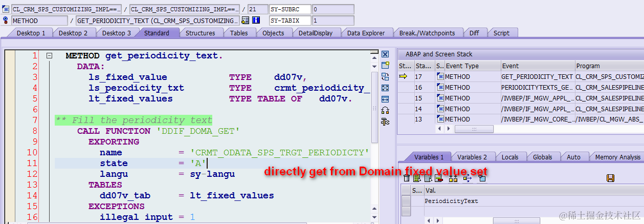
Task: Select the Standard tab
Action: pos(157,33)
